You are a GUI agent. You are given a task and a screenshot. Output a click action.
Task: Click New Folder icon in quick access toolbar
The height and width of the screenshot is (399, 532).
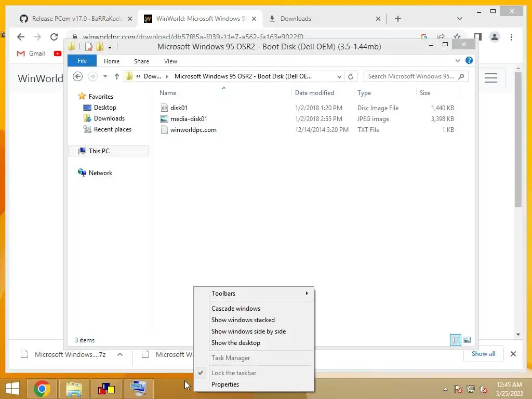click(x=100, y=46)
